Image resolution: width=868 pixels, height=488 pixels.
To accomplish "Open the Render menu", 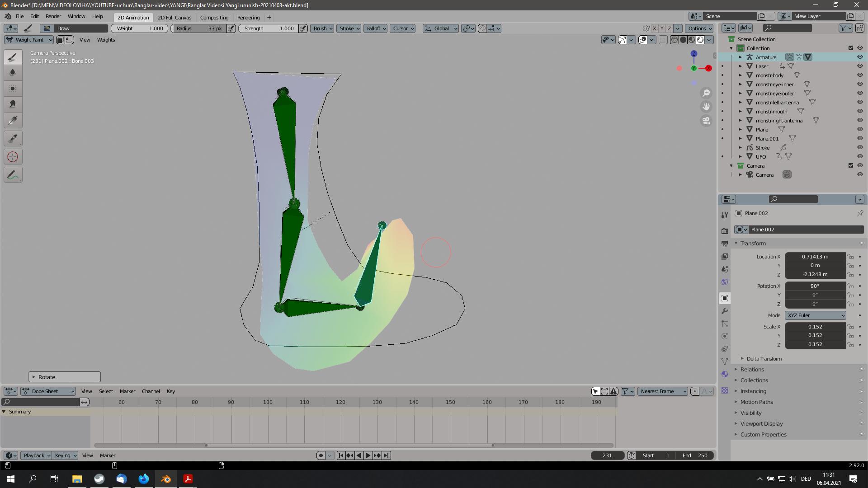I will [53, 16].
